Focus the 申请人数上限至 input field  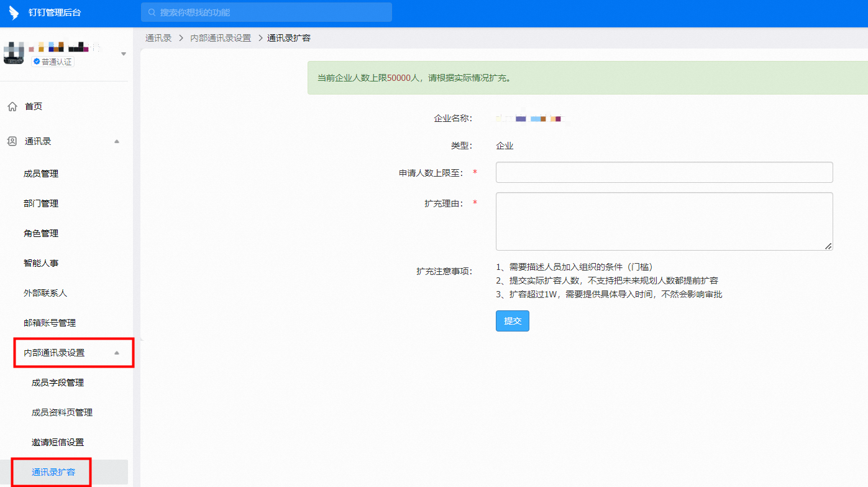coord(664,173)
